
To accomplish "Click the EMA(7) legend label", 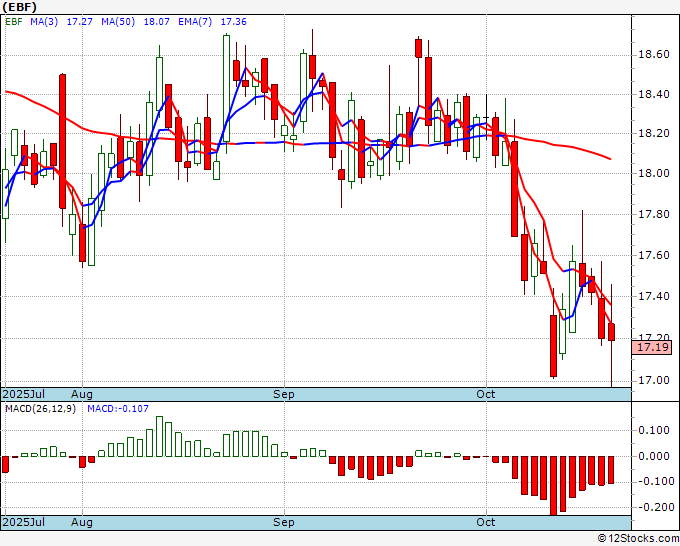I will (x=195, y=22).
